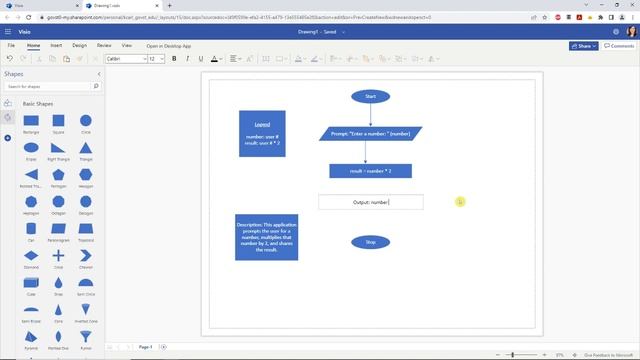Image resolution: width=640 pixels, height=360 pixels.
Task: Click Give Feedback to Microsoft
Action: pyautogui.click(x=608, y=355)
